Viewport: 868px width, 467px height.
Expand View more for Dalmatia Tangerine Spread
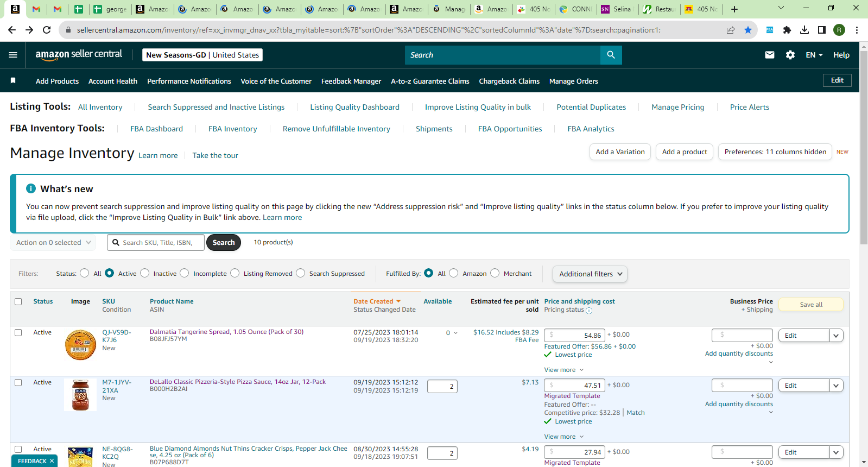tap(564, 370)
